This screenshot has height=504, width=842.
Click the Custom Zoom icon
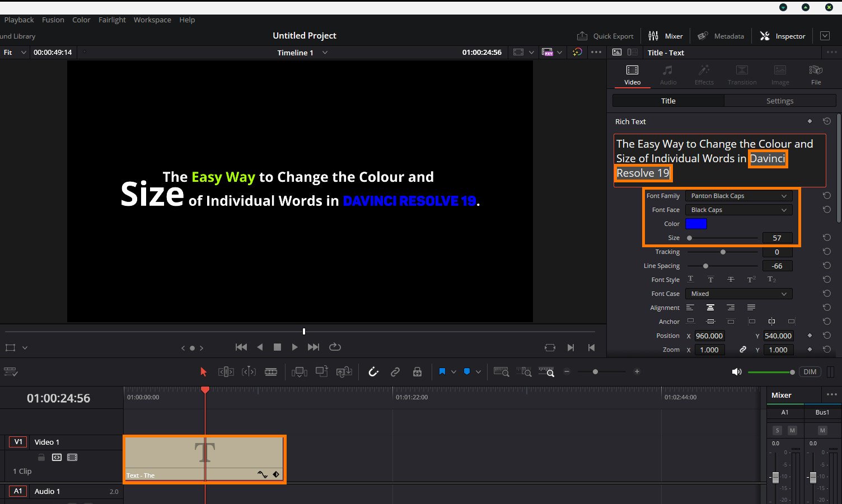[546, 371]
